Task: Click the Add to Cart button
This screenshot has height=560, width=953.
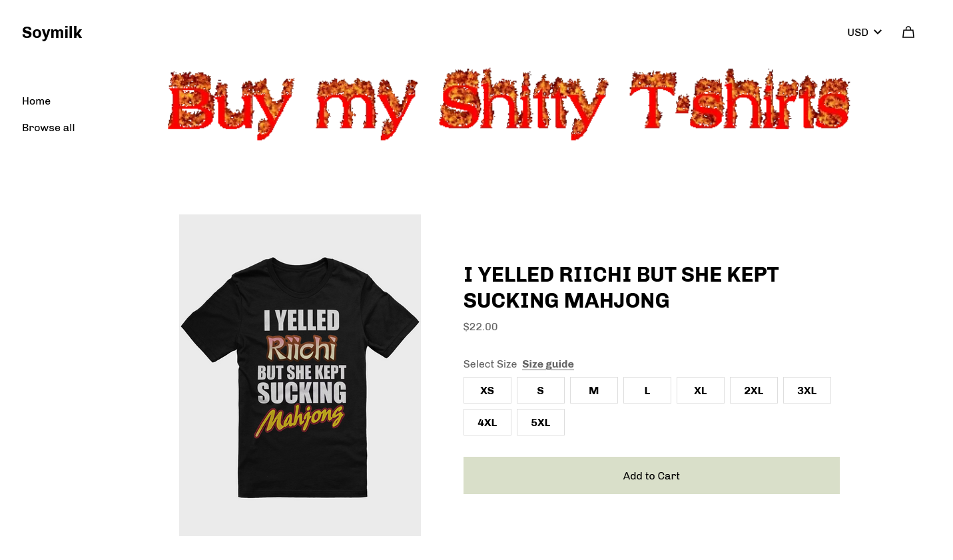Action: point(651,475)
